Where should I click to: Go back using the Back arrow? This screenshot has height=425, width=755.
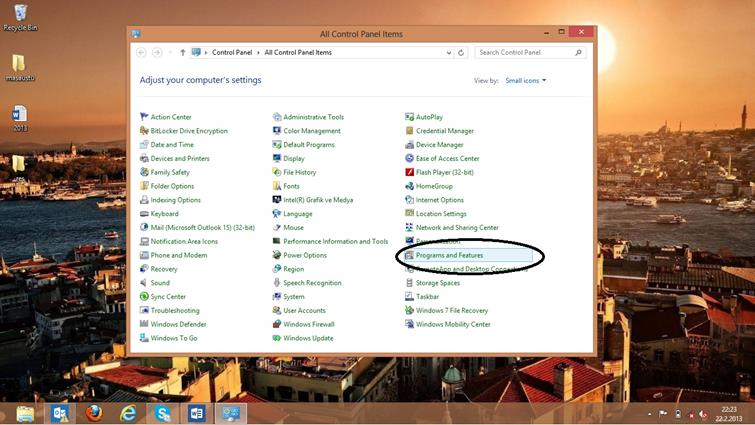(x=141, y=52)
